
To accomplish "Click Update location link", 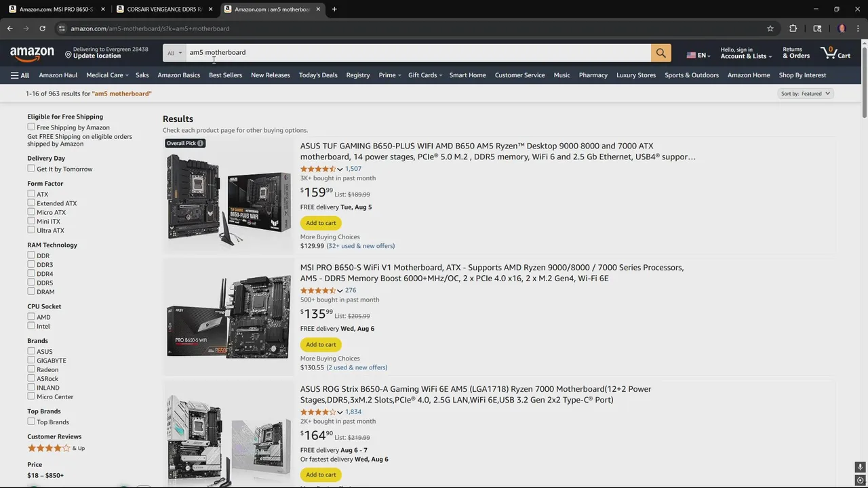I will pyautogui.click(x=97, y=56).
